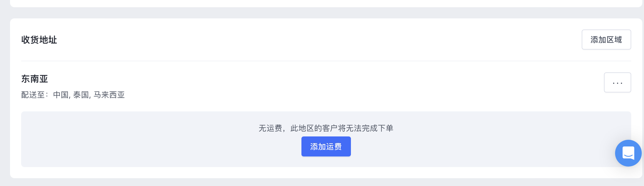
Task: Click the 无运费 warning word
Action: click(270, 128)
